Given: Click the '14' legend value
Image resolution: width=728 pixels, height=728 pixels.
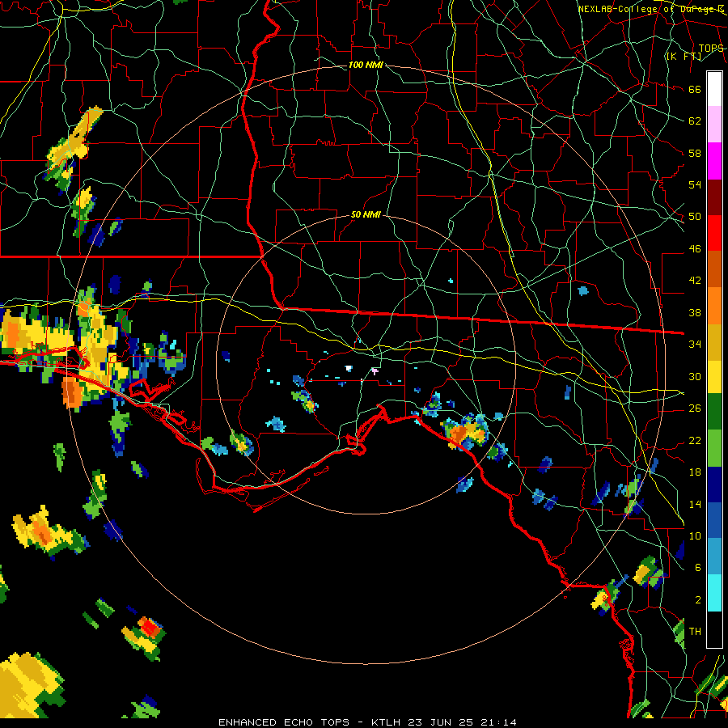Looking at the screenshot, I should point(695,504).
